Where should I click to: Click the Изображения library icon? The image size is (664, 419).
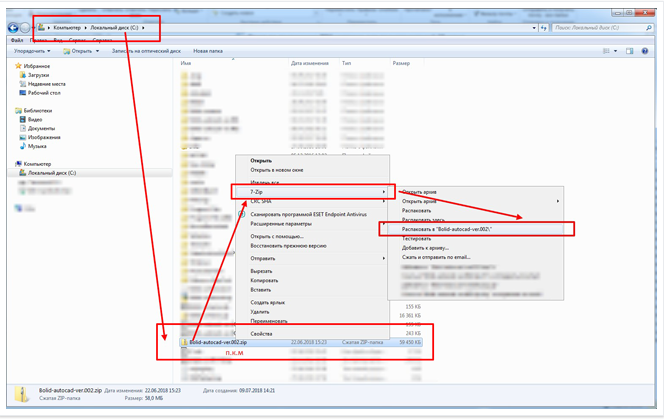pos(23,137)
